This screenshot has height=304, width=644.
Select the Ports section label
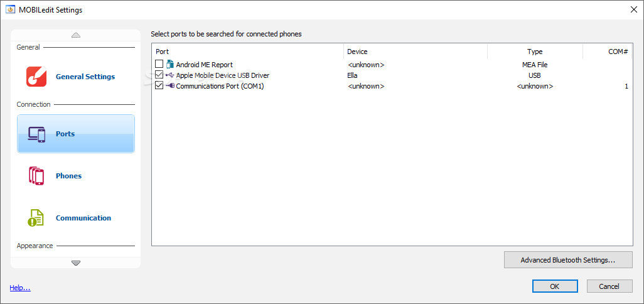(x=65, y=134)
